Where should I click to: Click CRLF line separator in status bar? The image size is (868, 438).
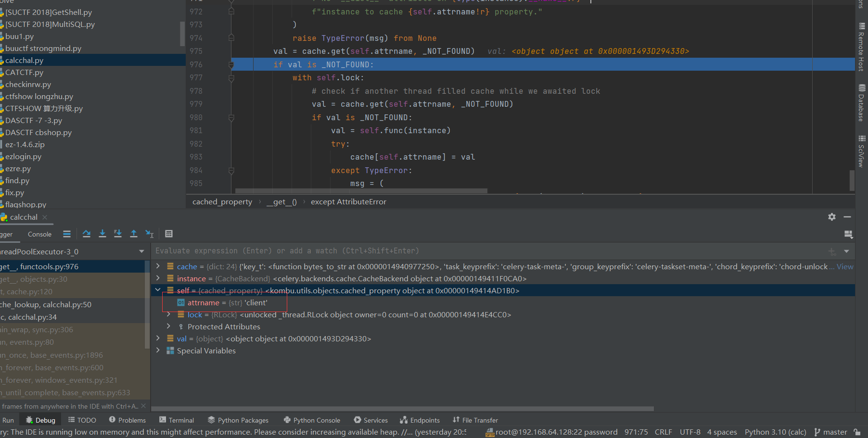click(663, 432)
